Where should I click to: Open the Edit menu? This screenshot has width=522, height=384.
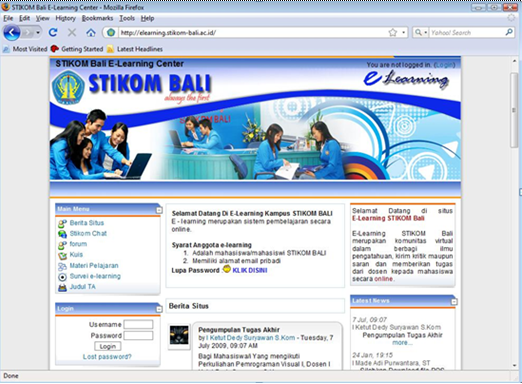coord(24,18)
